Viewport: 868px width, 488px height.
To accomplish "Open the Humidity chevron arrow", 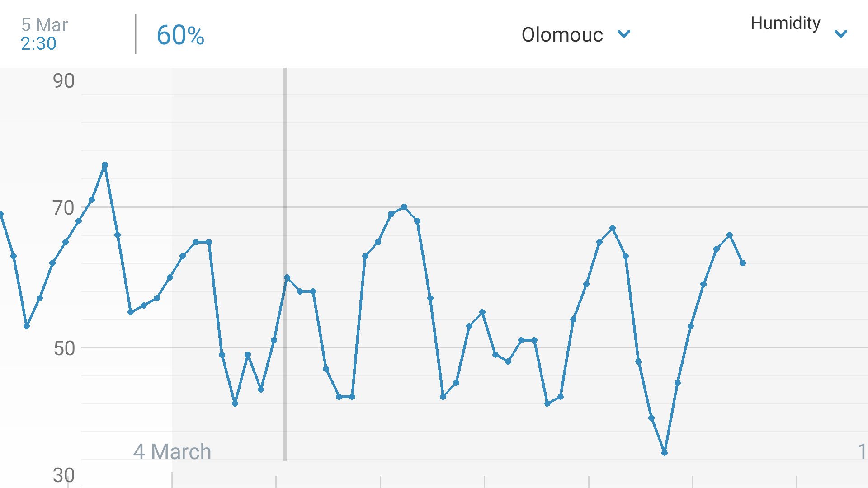I will 841,34.
